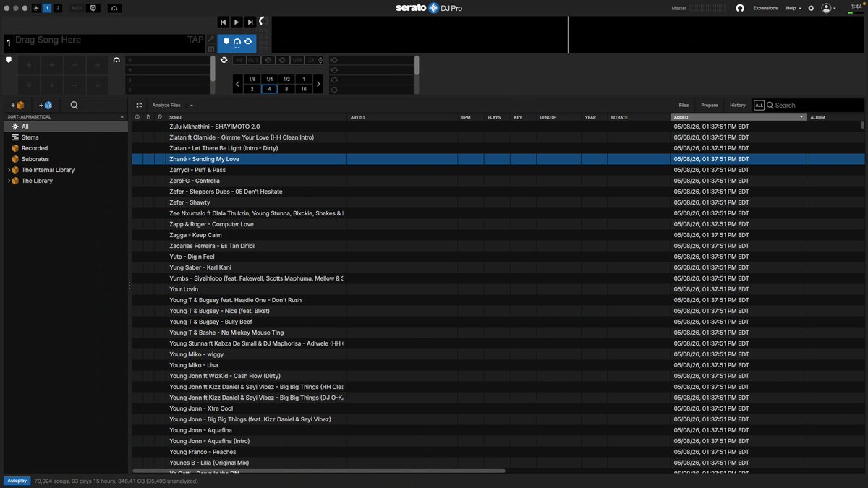868x488 pixels.
Task: Open the beatgrid edit pencil icon
Action: tap(211, 39)
